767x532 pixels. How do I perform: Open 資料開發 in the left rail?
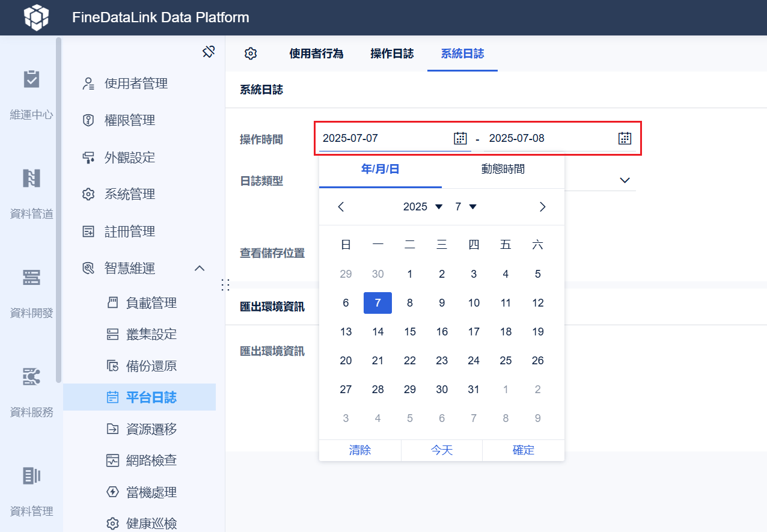tap(31, 293)
